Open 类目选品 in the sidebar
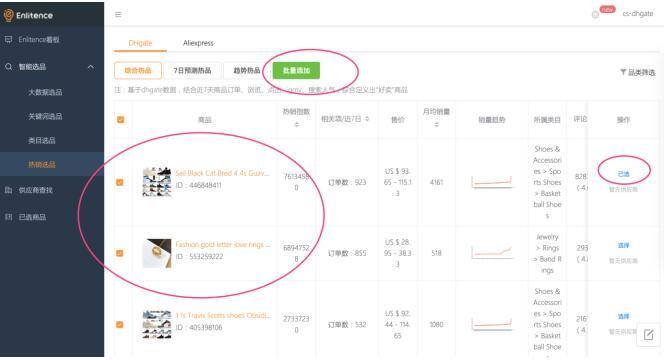The width and height of the screenshot is (665, 360). [42, 140]
